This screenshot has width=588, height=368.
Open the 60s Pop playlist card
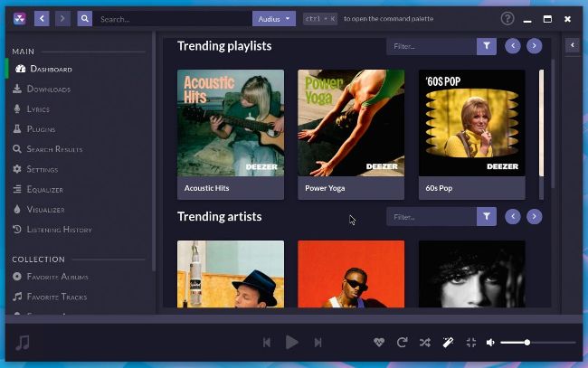(x=471, y=134)
